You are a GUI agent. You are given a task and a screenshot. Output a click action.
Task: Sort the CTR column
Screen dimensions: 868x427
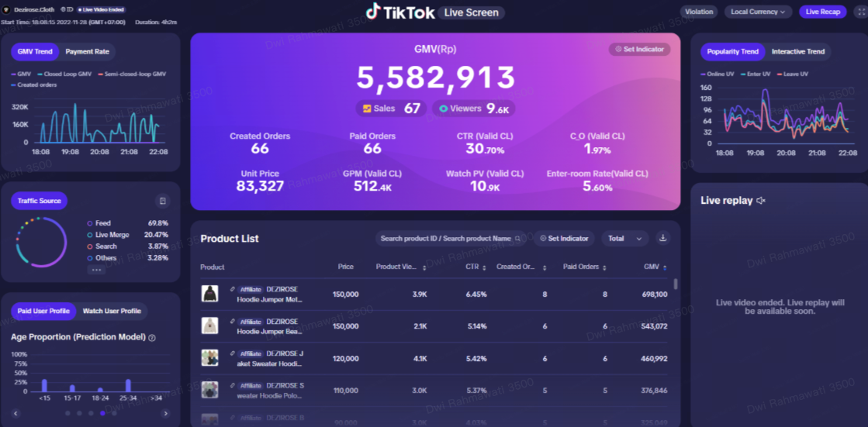[484, 267]
